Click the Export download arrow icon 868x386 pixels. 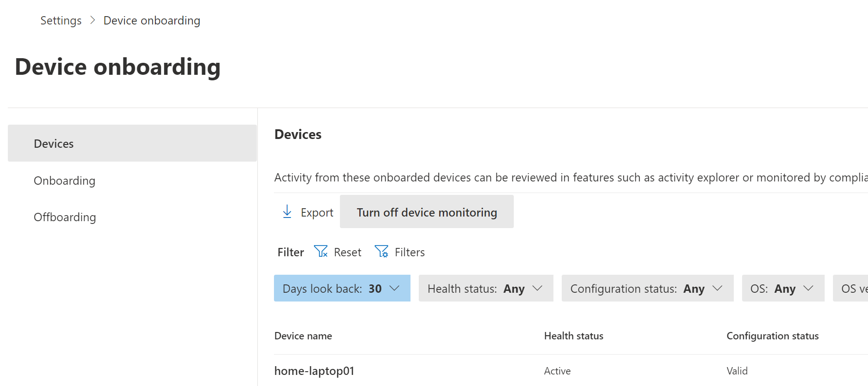pyautogui.click(x=287, y=212)
